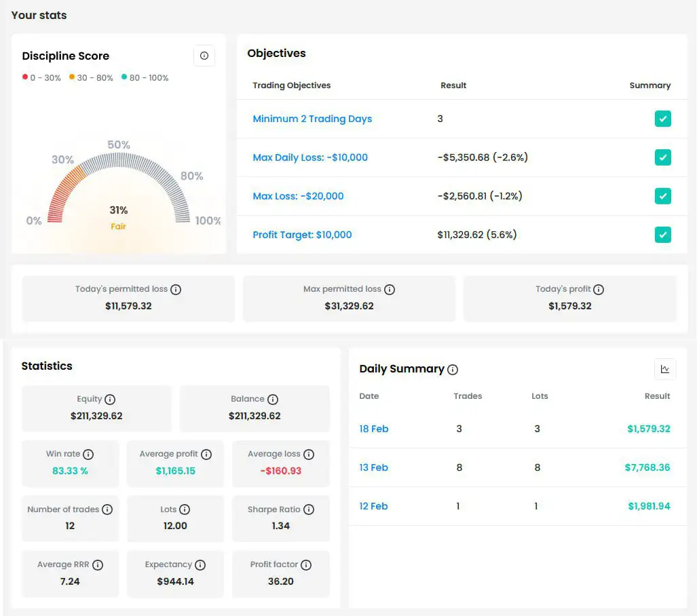The image size is (697, 616).
Task: Click the Win rate info icon
Action: click(88, 455)
